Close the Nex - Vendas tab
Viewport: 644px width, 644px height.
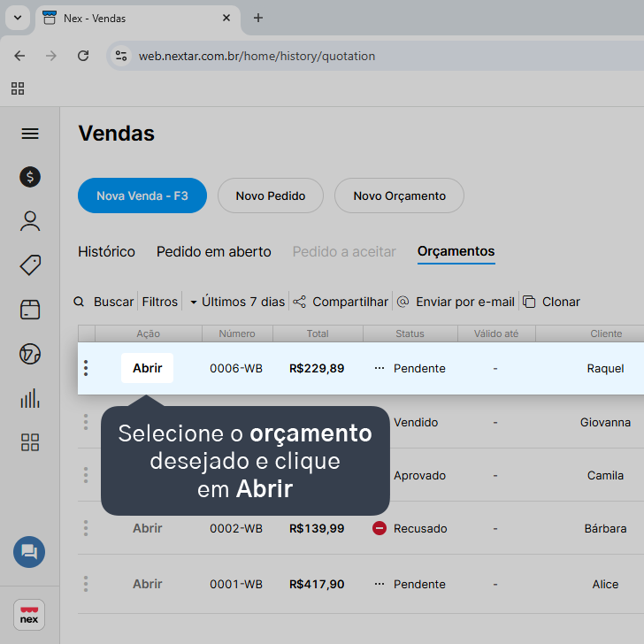point(226,18)
